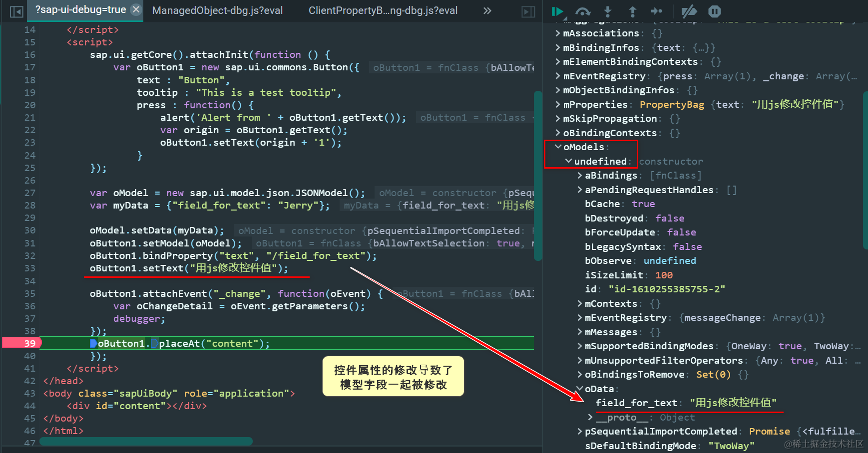This screenshot has width=868, height=453.
Task: Expand mEventRegistry with messageChange
Action: 579,318
